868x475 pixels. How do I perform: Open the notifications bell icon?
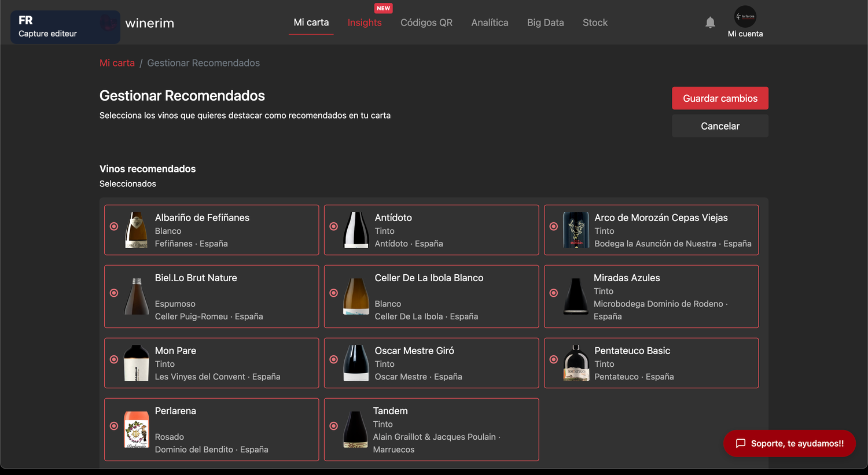click(710, 23)
